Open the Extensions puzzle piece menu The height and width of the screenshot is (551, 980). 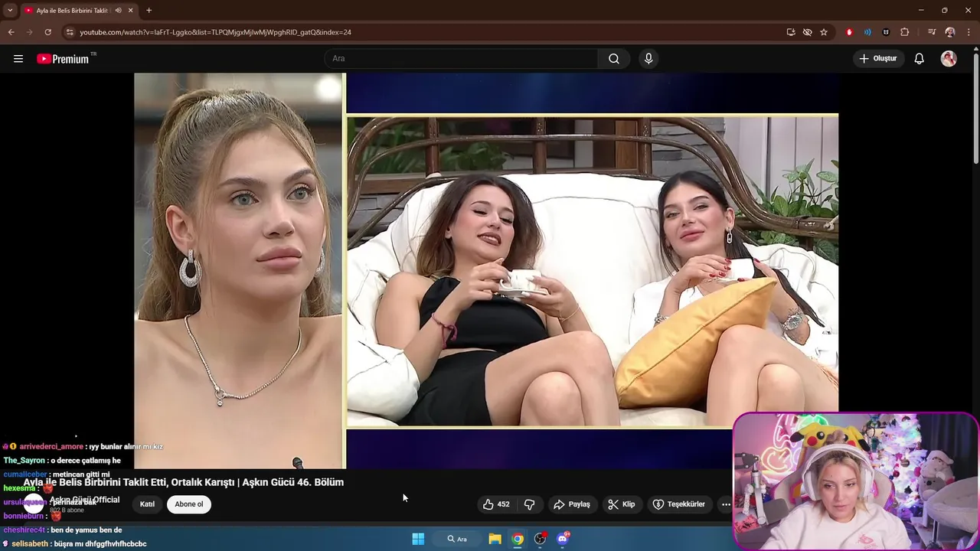tap(905, 32)
